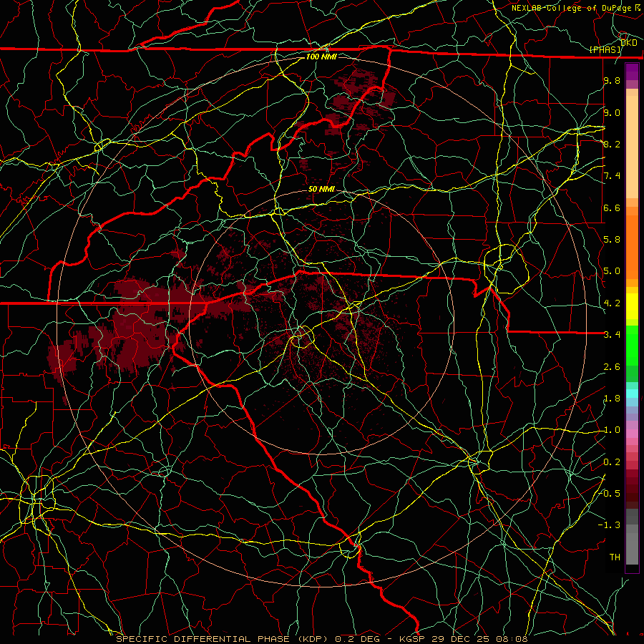The height and width of the screenshot is (644, 644).
Task: Click the 7.4 scale label
Action: pos(612,176)
